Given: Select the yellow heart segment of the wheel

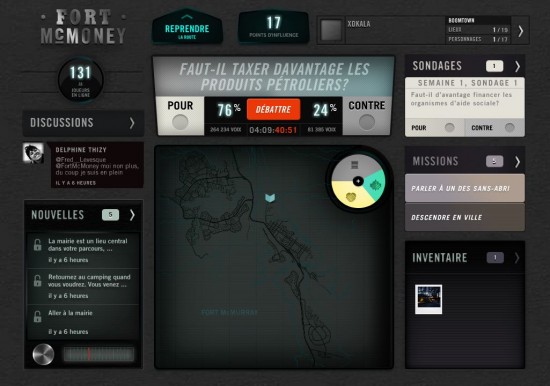Looking at the screenshot, I should [351, 195].
